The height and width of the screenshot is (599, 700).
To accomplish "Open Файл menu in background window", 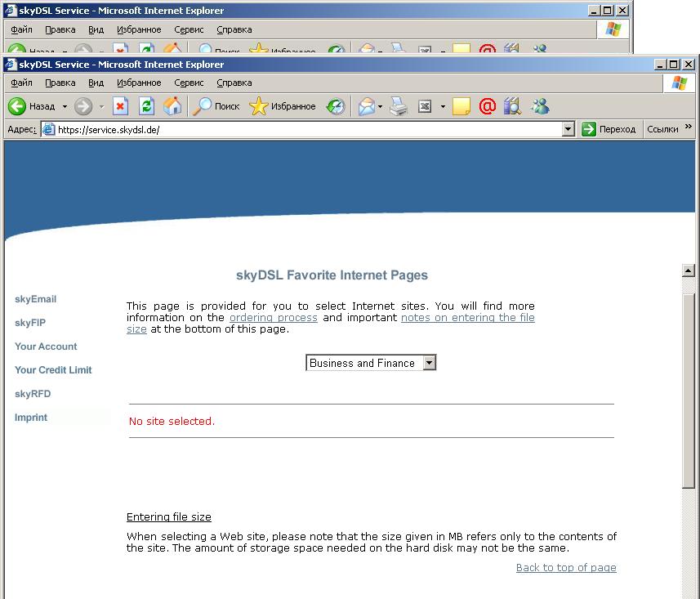I will pos(21,29).
